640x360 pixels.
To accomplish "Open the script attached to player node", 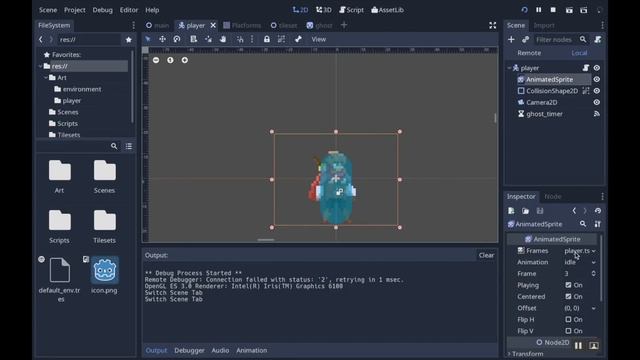I will pos(586,68).
